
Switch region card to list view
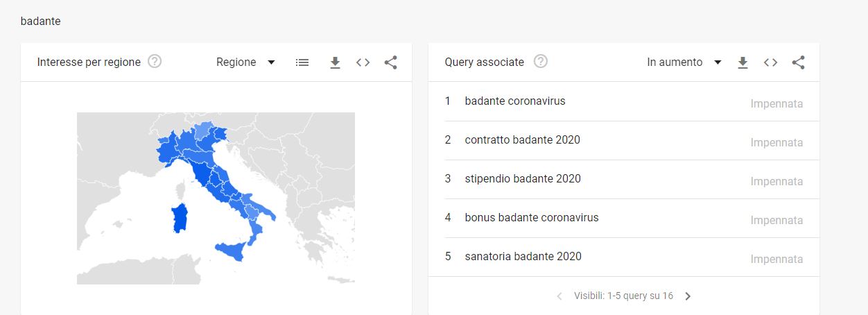302,62
